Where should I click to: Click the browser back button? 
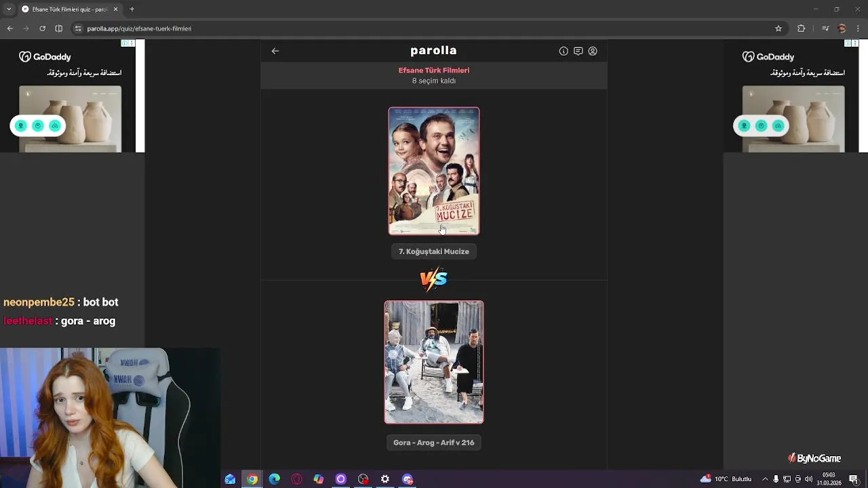(10, 28)
